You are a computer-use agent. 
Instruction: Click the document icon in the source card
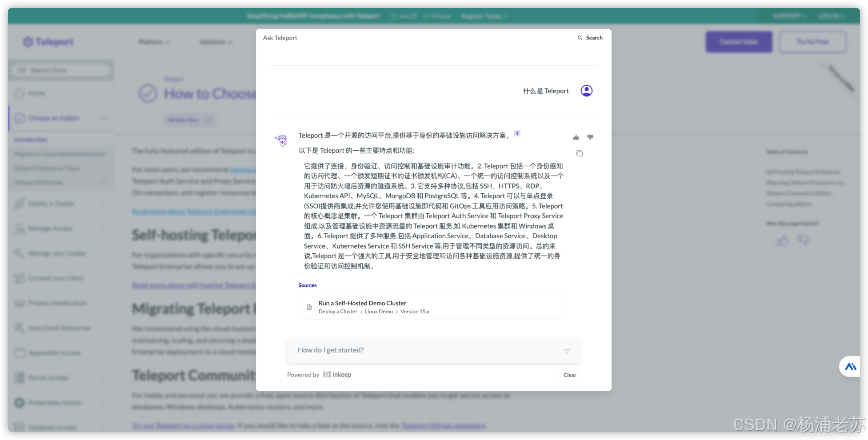(x=309, y=307)
